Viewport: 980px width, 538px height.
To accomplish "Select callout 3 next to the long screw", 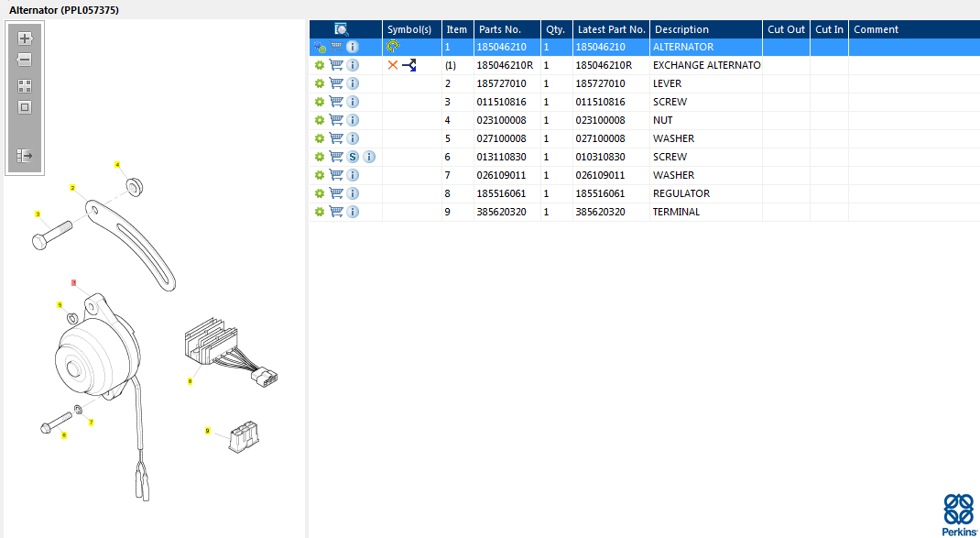I will tap(38, 214).
